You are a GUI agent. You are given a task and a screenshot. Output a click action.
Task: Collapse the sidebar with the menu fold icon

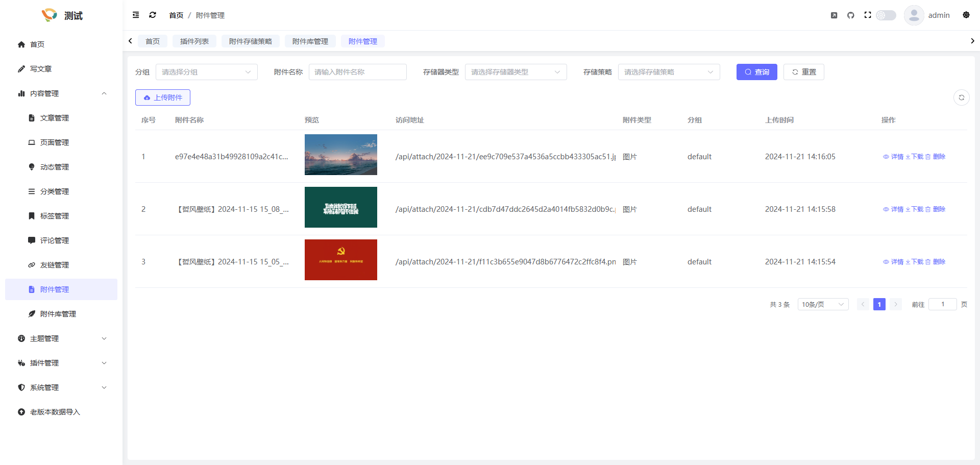click(x=136, y=15)
